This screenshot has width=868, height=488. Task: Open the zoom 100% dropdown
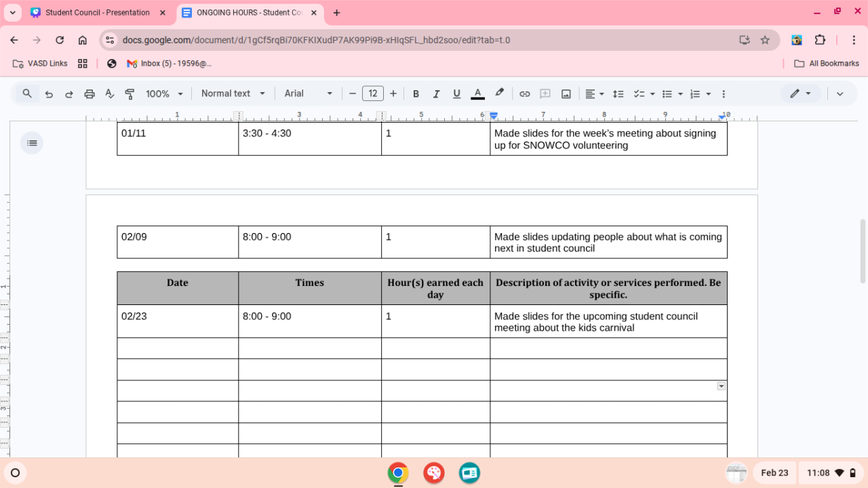coord(165,94)
